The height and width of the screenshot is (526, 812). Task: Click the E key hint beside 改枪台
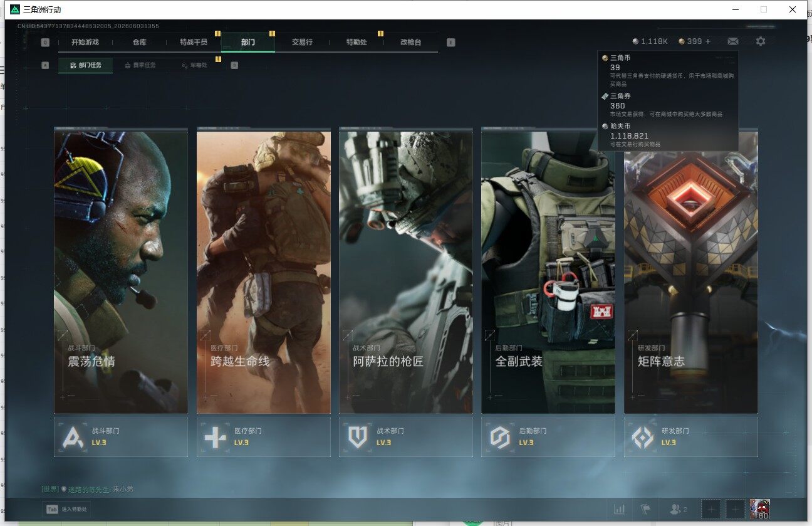pos(450,43)
